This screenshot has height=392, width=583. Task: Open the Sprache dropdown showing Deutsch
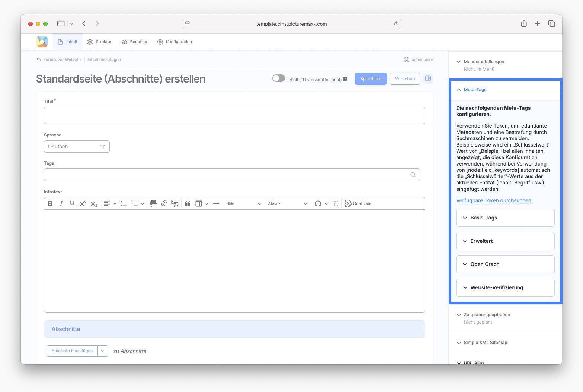pos(77,147)
